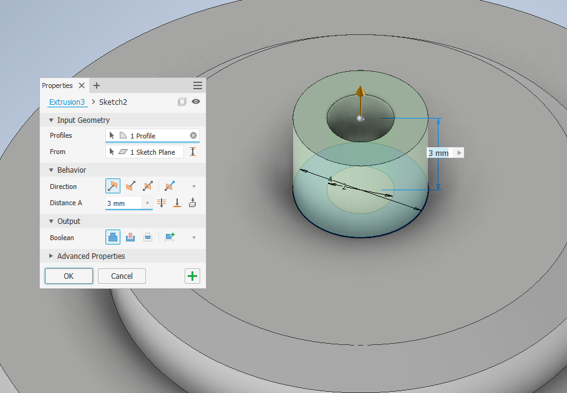Open the Boolean row dropdown arrow
Viewport: 567px width, 393px height.
pyautogui.click(x=194, y=238)
